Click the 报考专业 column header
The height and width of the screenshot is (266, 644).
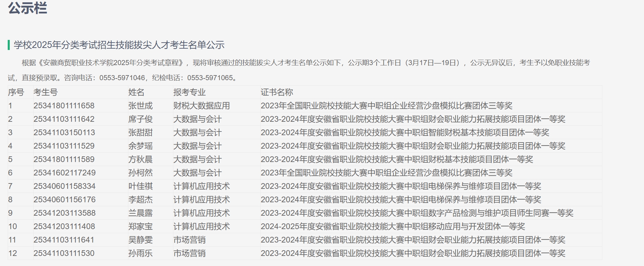point(189,92)
